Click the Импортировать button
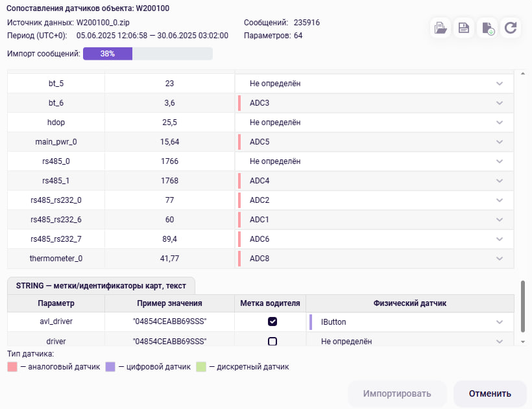 coord(397,393)
